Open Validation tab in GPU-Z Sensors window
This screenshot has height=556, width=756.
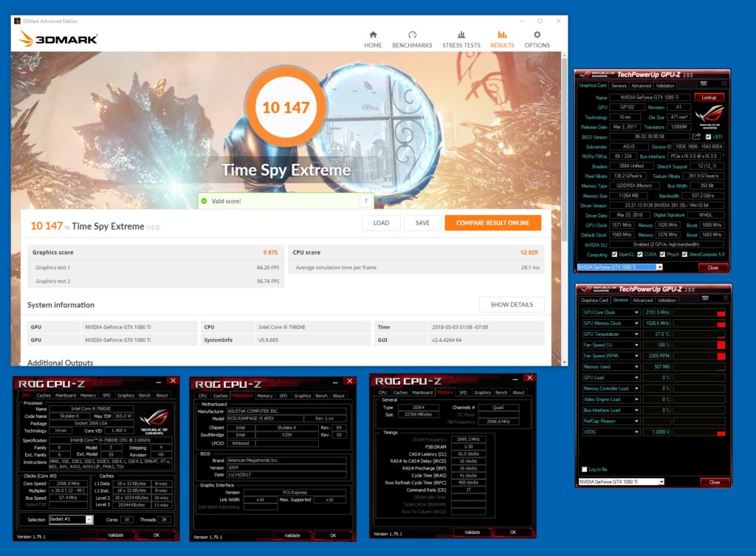(667, 300)
